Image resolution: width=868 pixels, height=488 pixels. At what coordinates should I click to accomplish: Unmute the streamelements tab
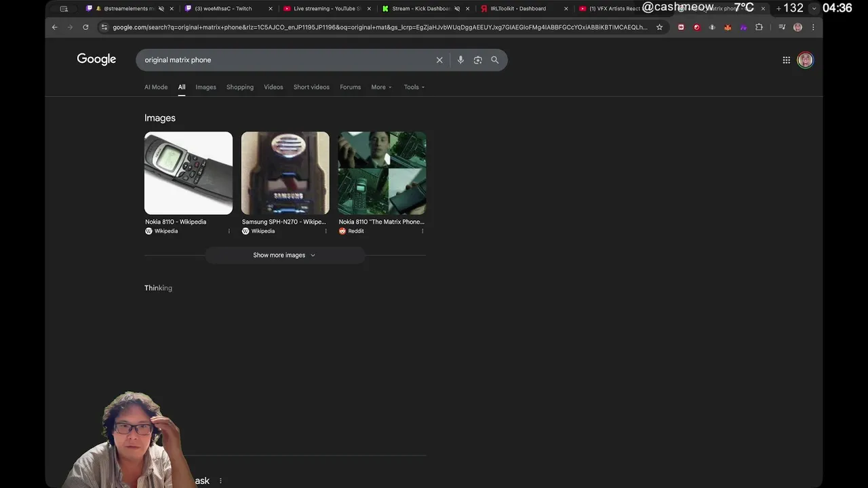[161, 9]
